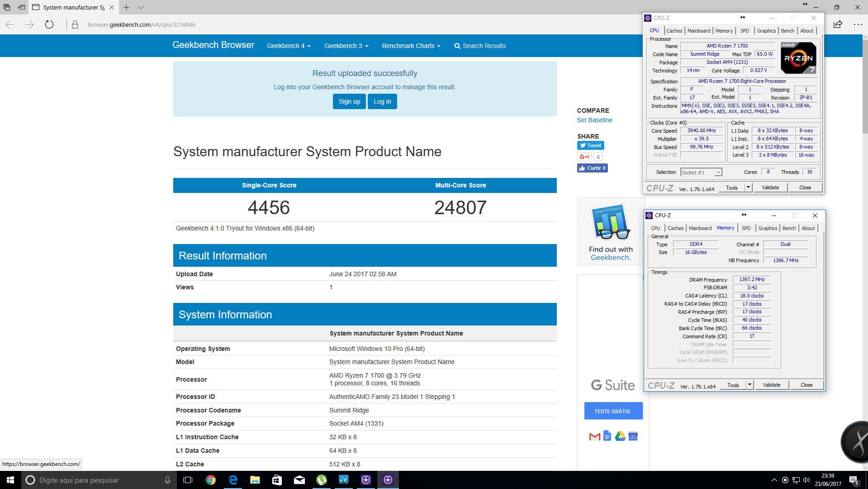Click Tools button in top CPU-Z

[731, 188]
